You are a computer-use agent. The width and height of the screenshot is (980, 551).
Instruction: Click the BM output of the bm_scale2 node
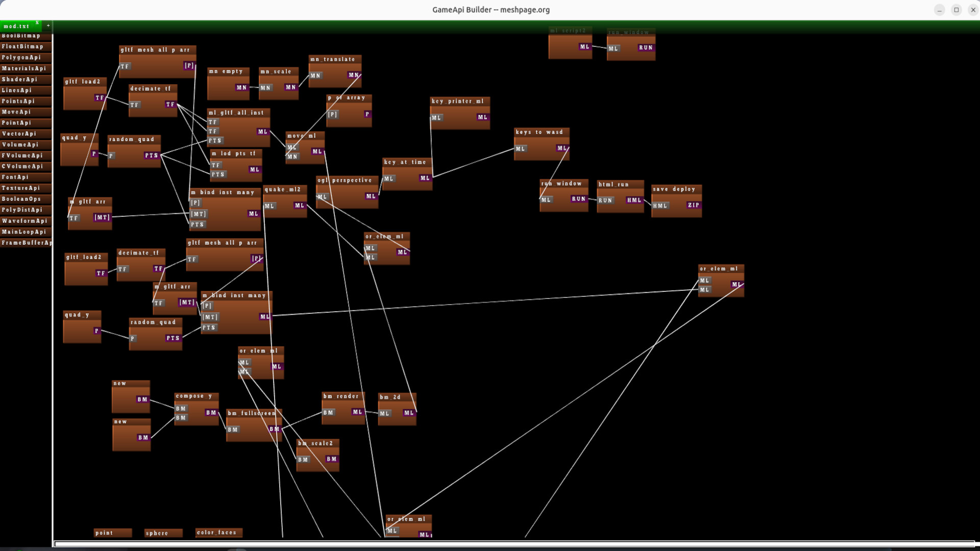332,459
